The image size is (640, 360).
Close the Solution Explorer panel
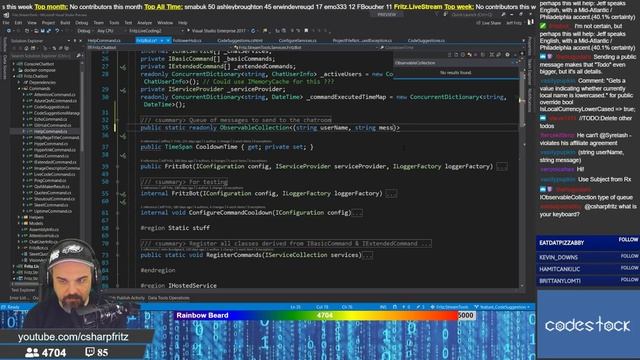pyautogui.click(x=80, y=41)
